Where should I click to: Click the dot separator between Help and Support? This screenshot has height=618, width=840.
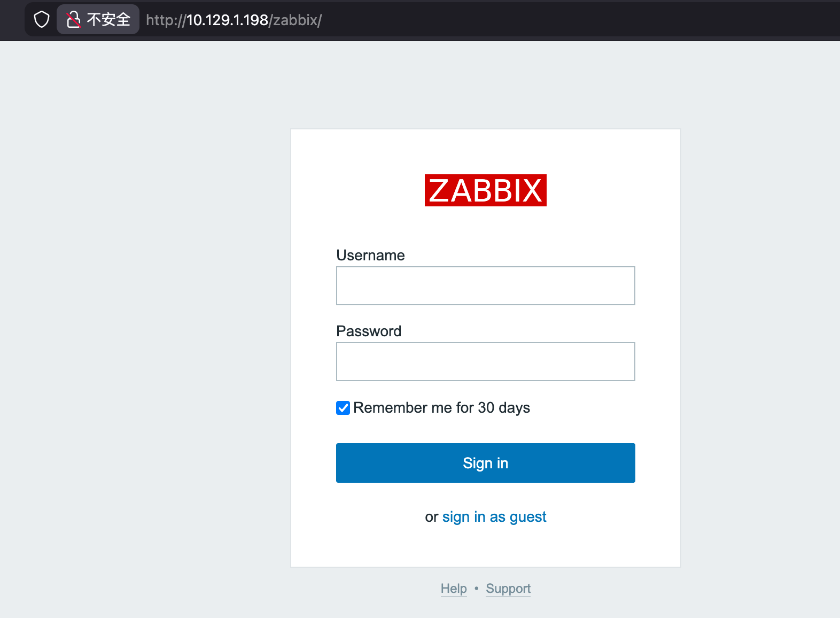pos(476,589)
